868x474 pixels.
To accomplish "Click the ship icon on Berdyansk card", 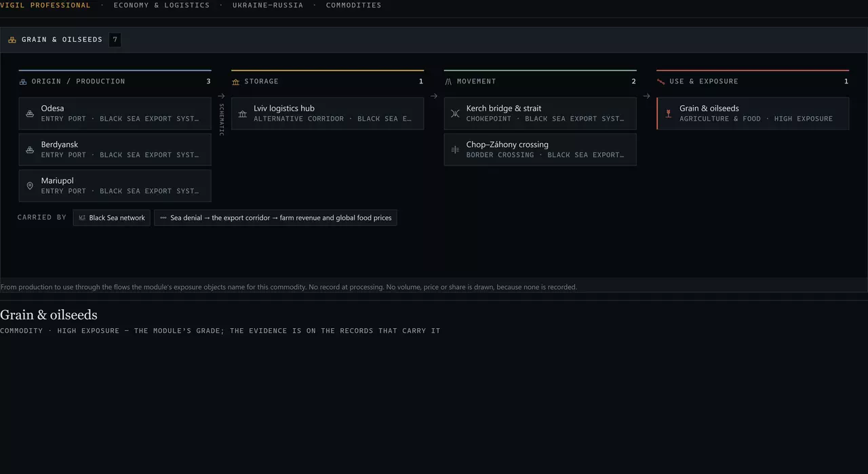I will click(x=30, y=150).
